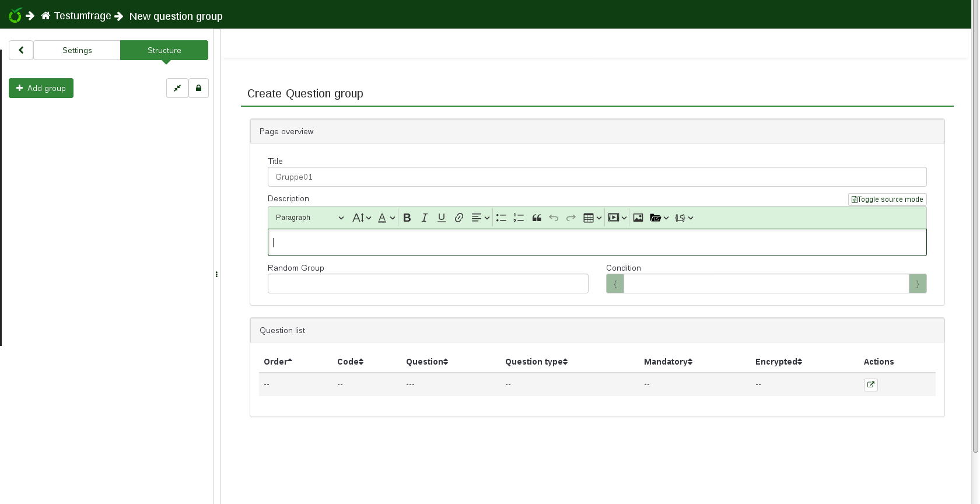980x504 pixels.
Task: Switch to the Settings tab
Action: point(77,50)
